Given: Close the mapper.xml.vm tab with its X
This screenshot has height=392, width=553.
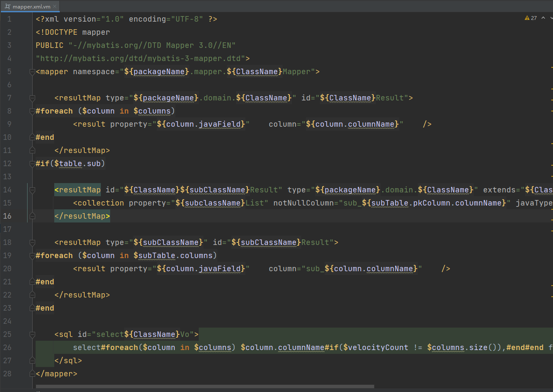Looking at the screenshot, I should [56, 7].
